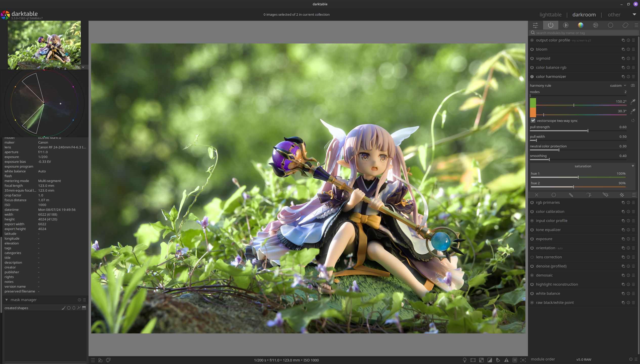Image resolution: width=640 pixels, height=364 pixels.
Task: Collapse the mask manager panel
Action: tap(7, 300)
